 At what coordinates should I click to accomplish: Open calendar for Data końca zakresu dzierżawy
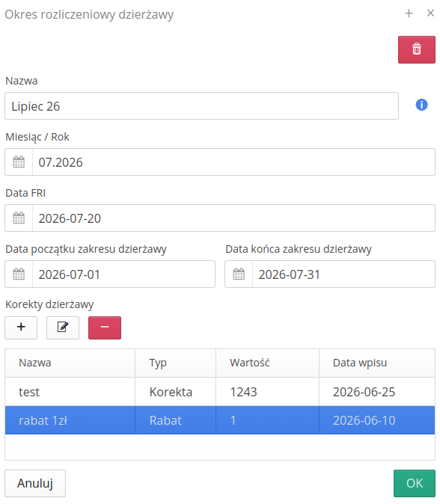[x=239, y=274]
